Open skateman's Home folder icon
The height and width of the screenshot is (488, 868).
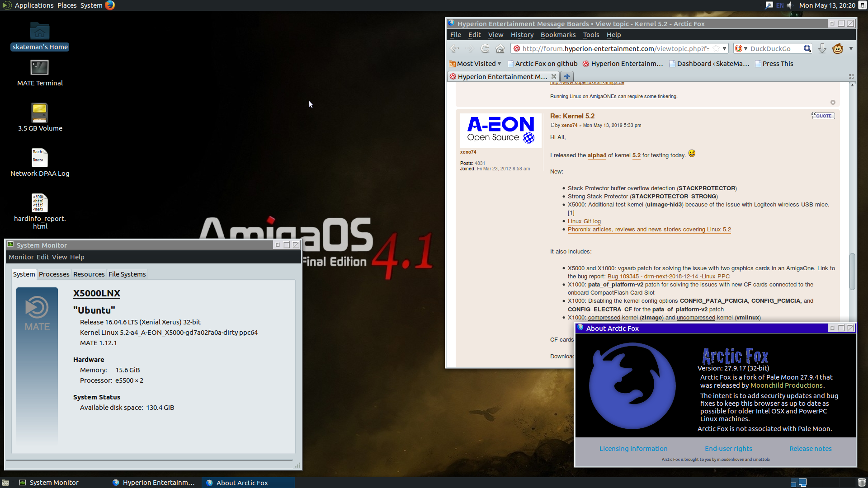click(40, 36)
